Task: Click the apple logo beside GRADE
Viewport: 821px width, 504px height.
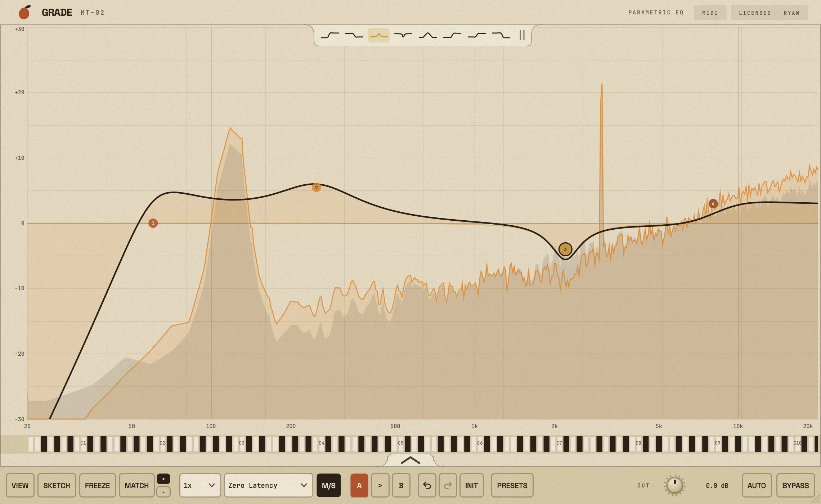Action: [x=24, y=12]
